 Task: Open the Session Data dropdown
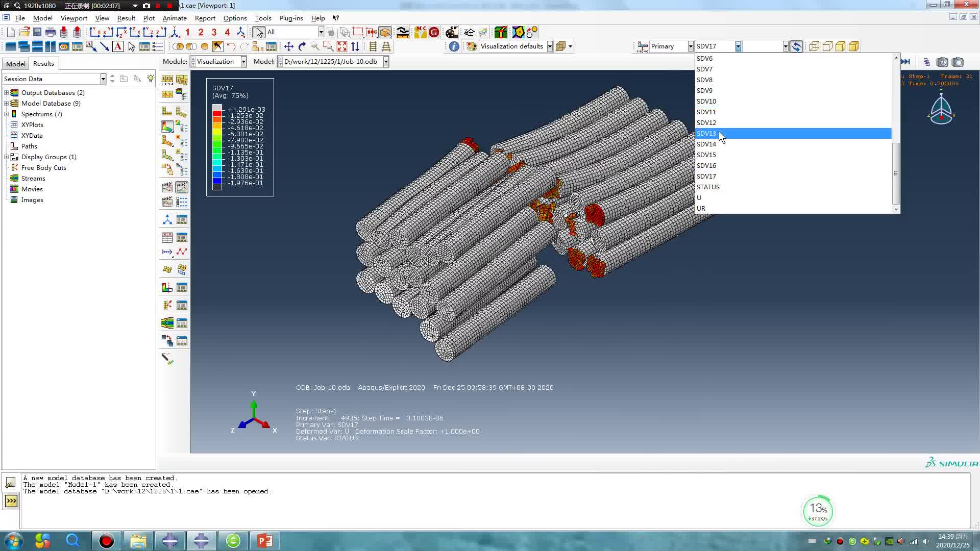point(103,79)
